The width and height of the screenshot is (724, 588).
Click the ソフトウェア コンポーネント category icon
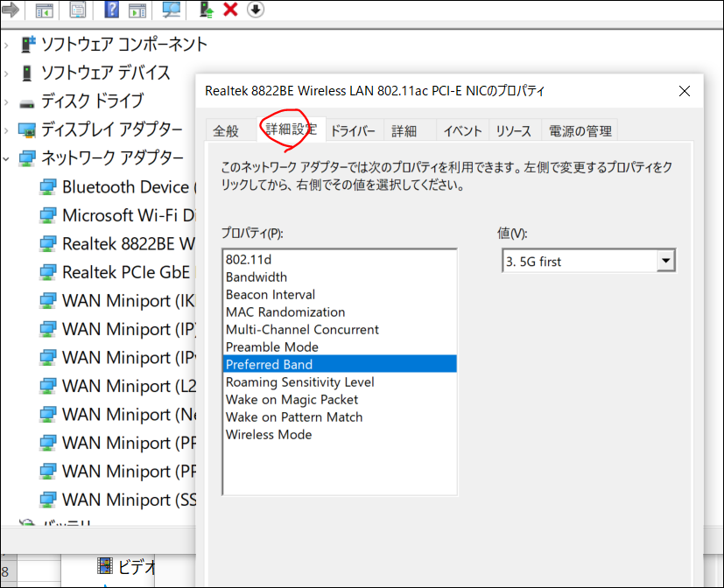(28, 45)
